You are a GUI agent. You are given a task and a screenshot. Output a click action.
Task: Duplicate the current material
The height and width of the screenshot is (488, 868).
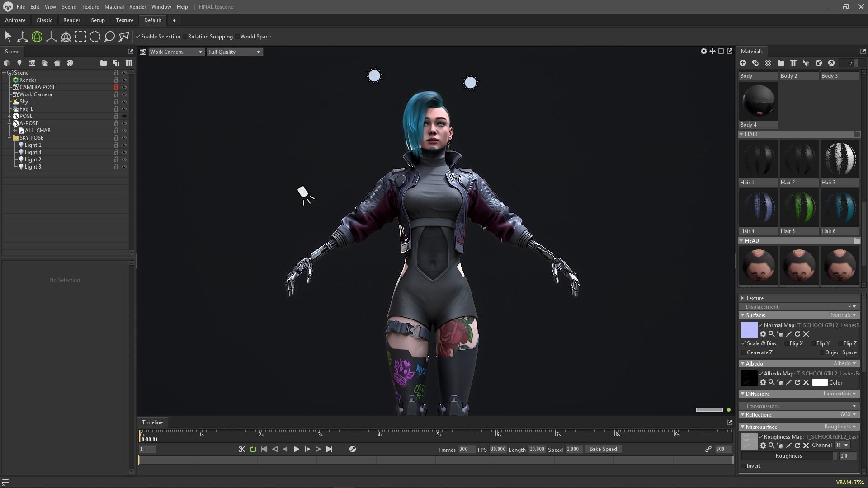coord(755,63)
